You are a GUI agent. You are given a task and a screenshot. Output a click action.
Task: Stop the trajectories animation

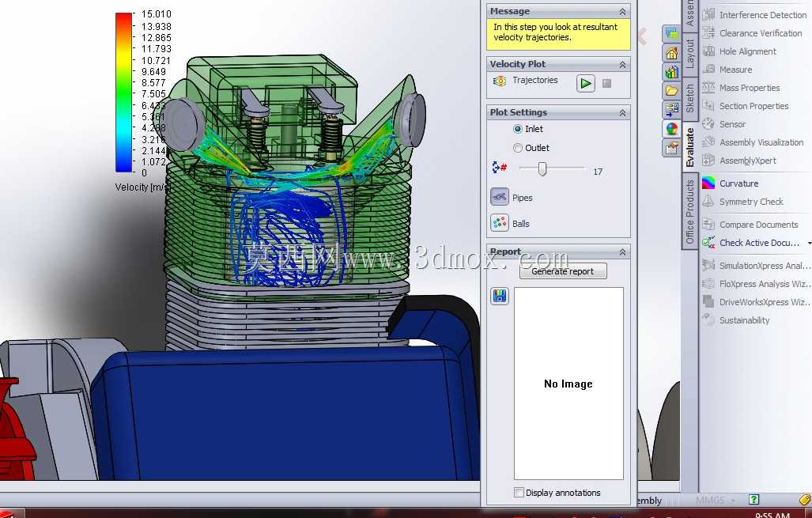(607, 83)
